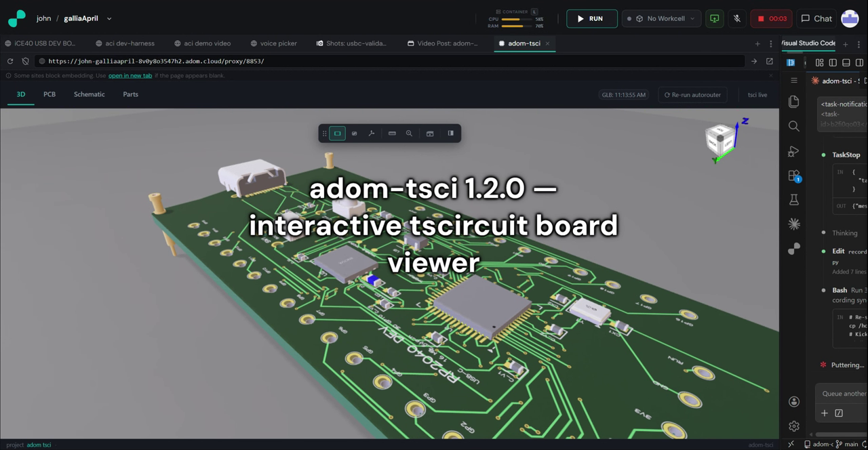Toggle VS Code primary sidebar layout icon
This screenshot has height=450, width=868.
pyautogui.click(x=833, y=62)
